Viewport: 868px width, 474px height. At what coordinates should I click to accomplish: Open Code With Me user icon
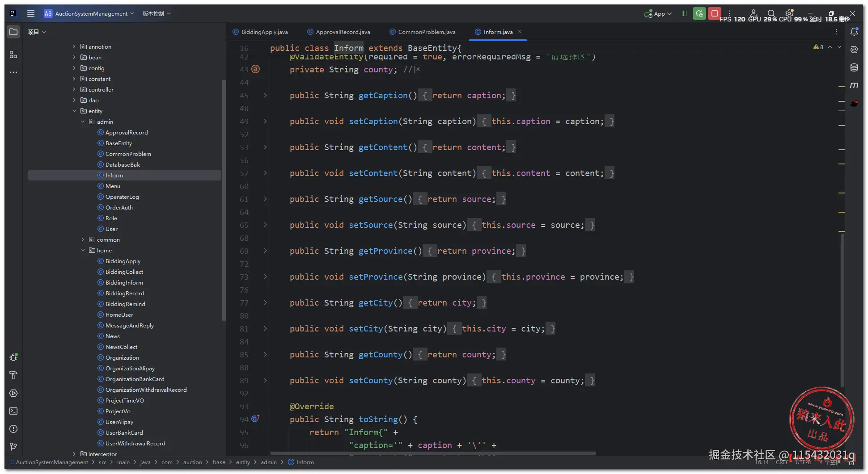coord(754,13)
